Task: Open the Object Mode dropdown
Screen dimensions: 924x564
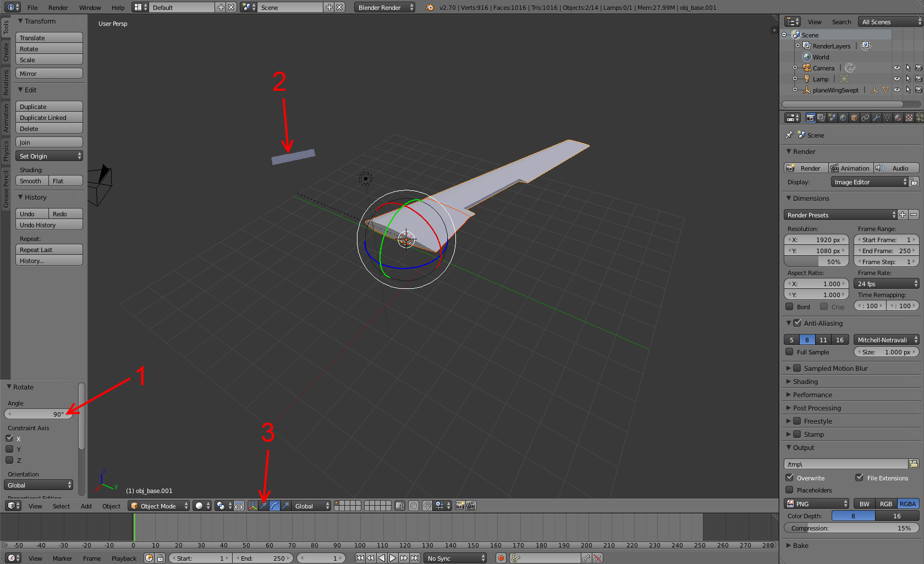Action: 158,506
